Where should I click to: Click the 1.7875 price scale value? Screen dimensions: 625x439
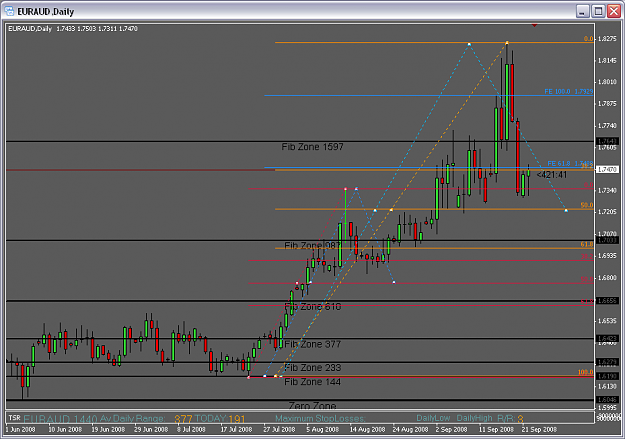607,104
